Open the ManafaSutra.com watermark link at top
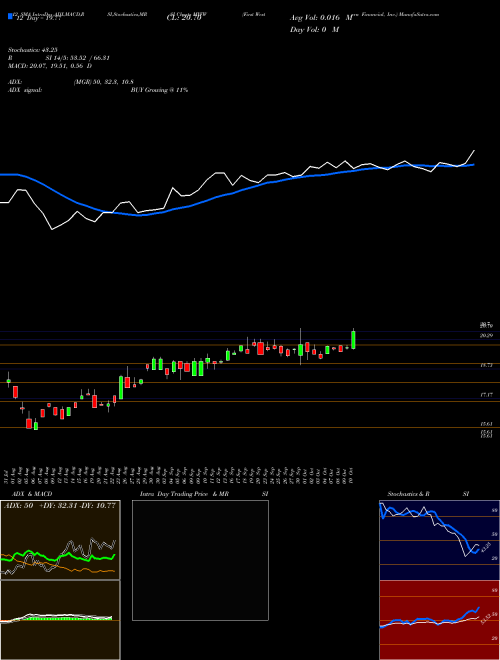Viewport: 500px width, 660px height. pos(417,14)
